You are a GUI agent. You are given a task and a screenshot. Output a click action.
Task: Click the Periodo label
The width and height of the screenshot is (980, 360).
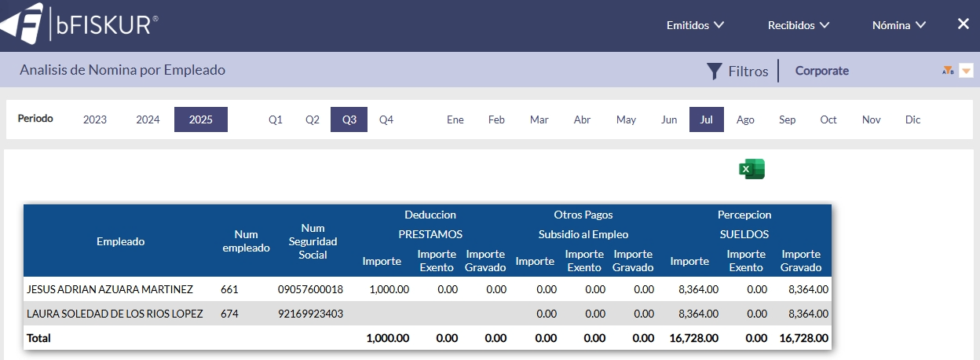(x=35, y=119)
